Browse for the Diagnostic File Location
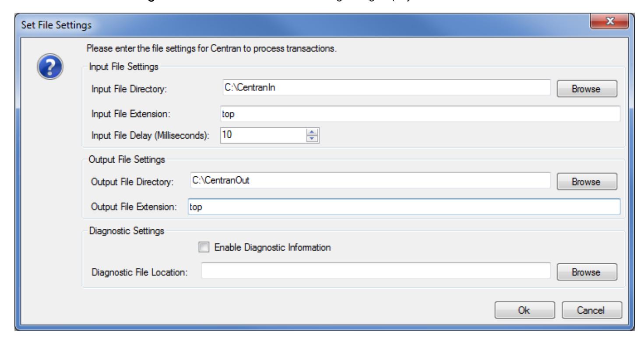Image resolution: width=644 pixels, height=343 pixels. tap(586, 272)
